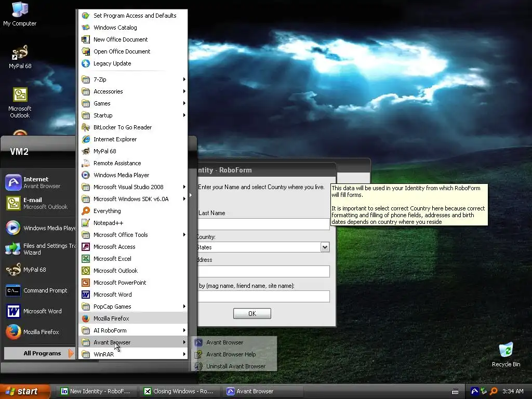Select Microsoft Word in All Programs list
The height and width of the screenshot is (399, 532).
point(133,295)
